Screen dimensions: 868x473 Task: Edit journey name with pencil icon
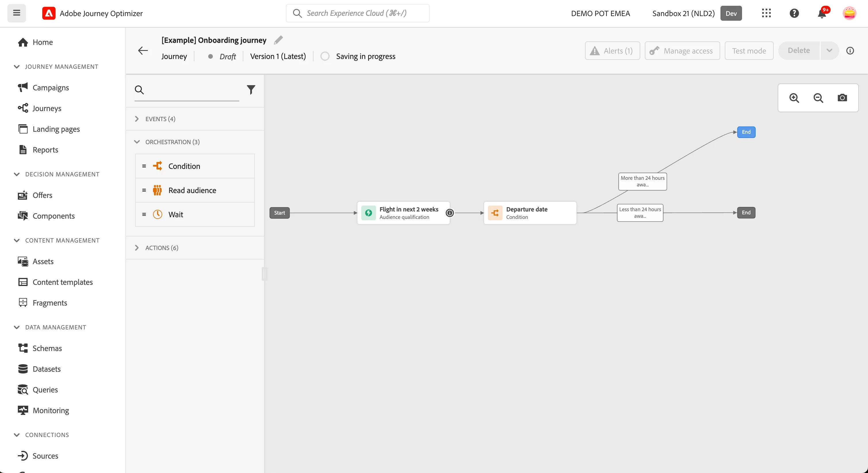pos(278,40)
